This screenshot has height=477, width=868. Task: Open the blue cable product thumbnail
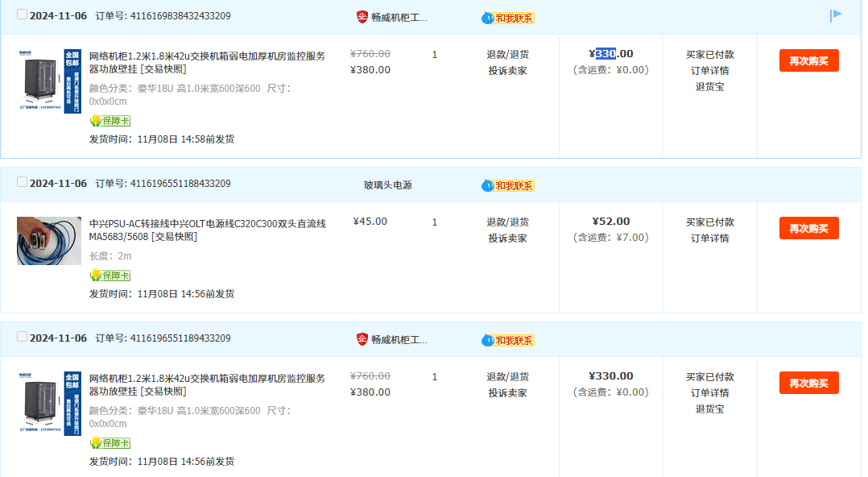[x=49, y=241]
